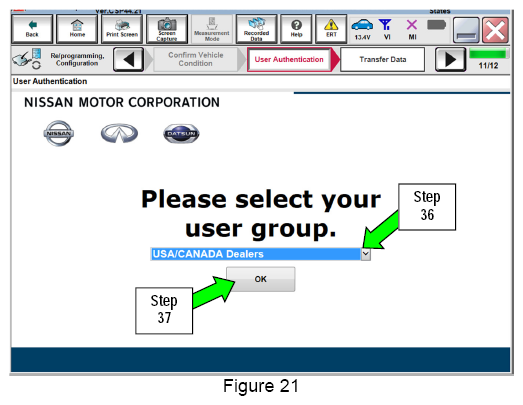Click the Print Screen printer icon
Viewport: 523px width, 405px height.
pyautogui.click(x=122, y=29)
